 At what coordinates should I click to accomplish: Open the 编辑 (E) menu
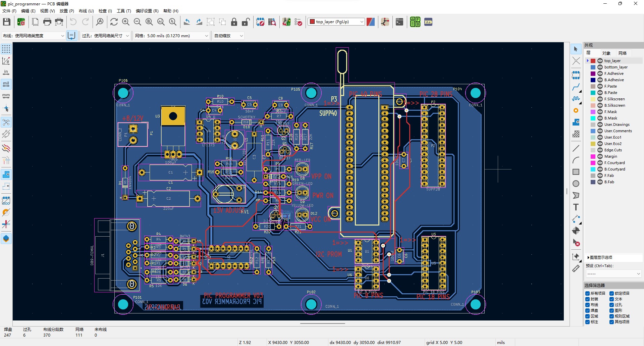pos(28,11)
